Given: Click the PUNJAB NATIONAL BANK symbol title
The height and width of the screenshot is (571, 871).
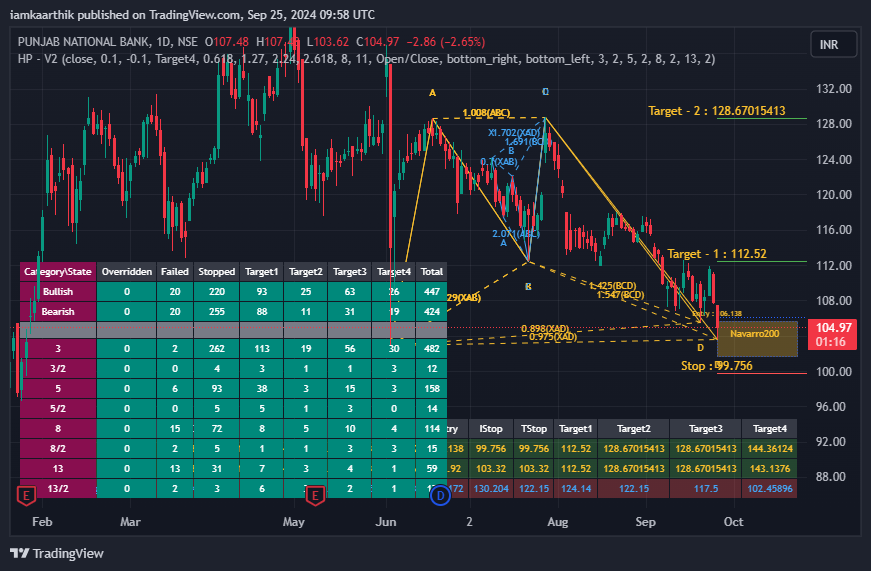Looking at the screenshot, I should (x=84, y=42).
